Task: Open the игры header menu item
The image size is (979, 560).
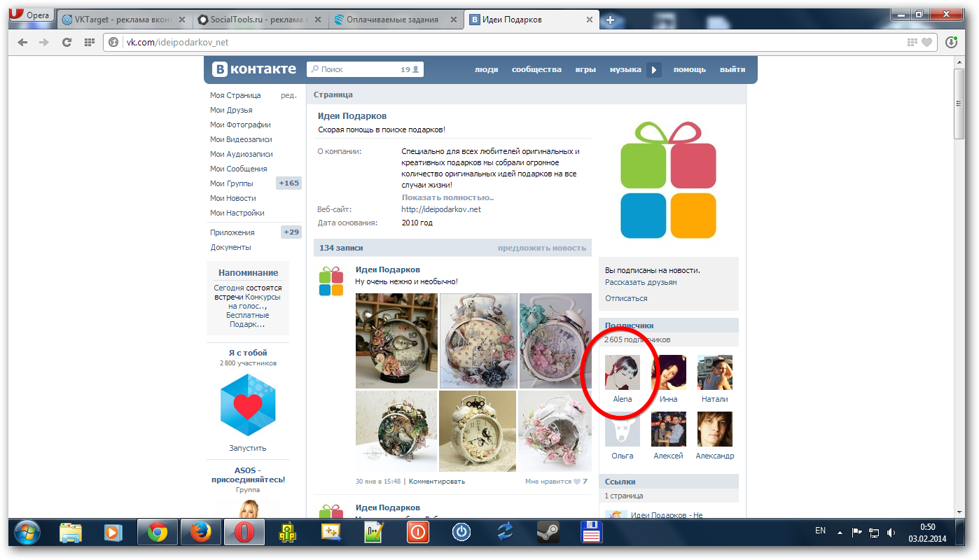Action: tap(585, 69)
